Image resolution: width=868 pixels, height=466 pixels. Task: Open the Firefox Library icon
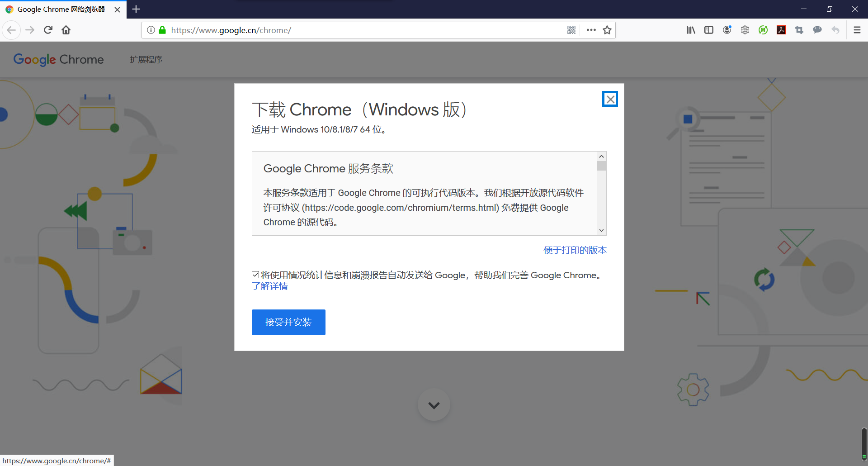(x=690, y=30)
